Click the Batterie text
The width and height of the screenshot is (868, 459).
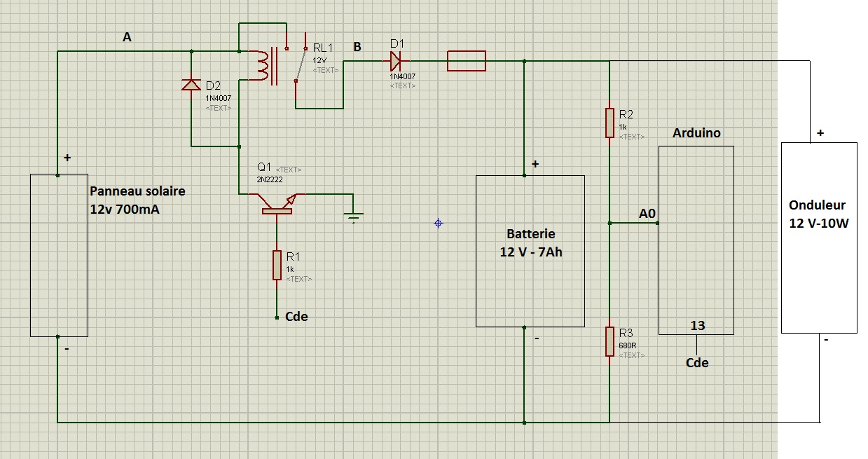coord(530,234)
